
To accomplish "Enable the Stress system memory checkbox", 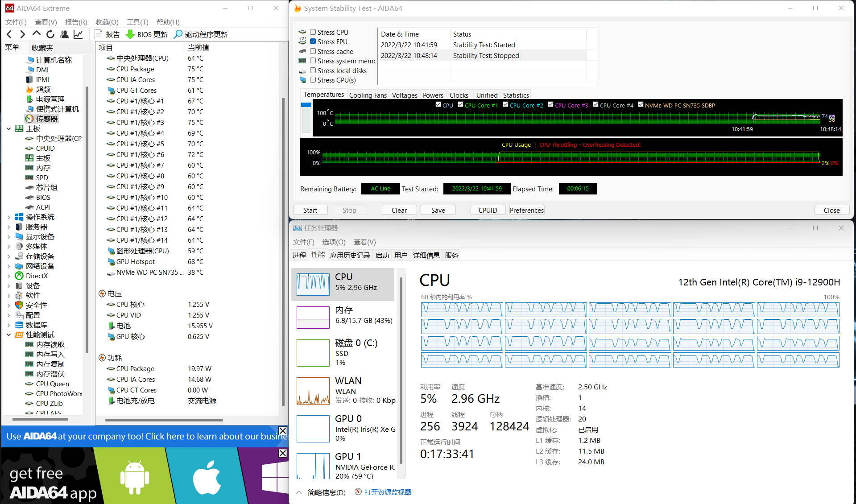I will pyautogui.click(x=313, y=61).
